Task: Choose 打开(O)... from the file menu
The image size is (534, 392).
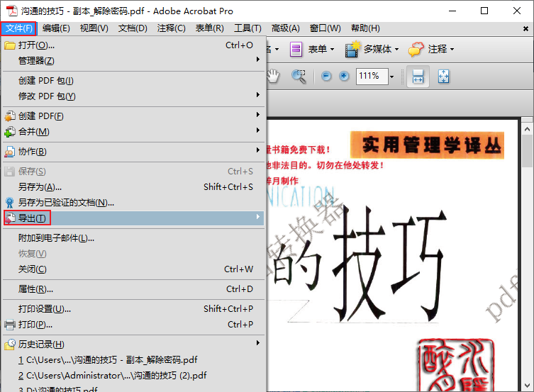Action: (x=133, y=45)
